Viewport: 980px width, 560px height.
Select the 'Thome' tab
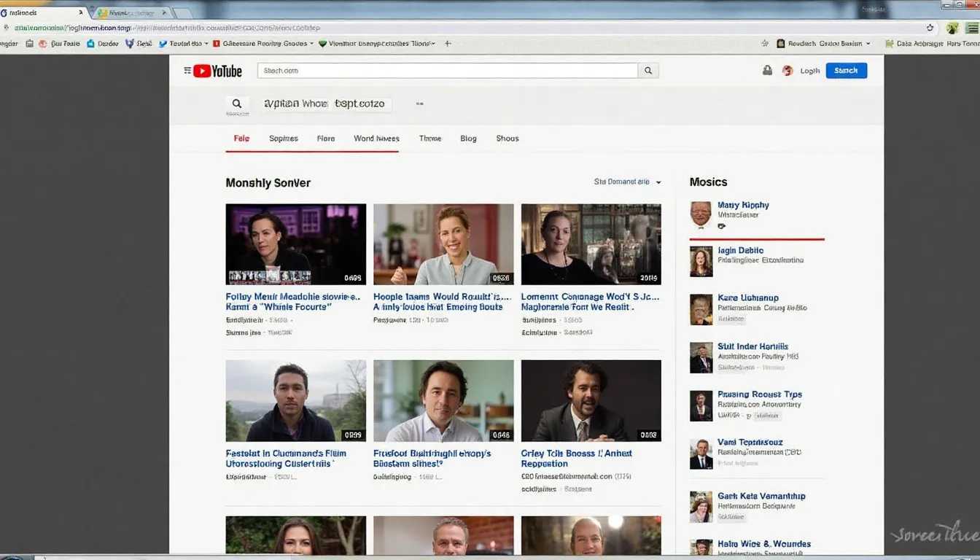click(x=430, y=139)
